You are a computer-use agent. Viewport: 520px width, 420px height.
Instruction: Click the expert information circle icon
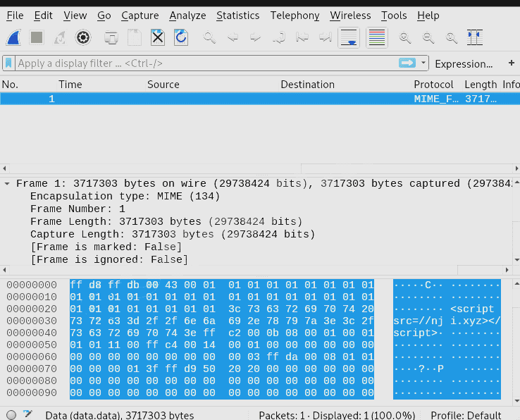pos(11,414)
